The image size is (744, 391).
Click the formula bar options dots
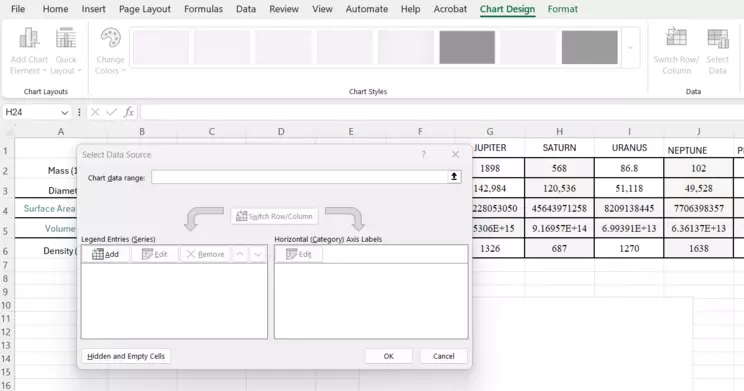(79, 112)
